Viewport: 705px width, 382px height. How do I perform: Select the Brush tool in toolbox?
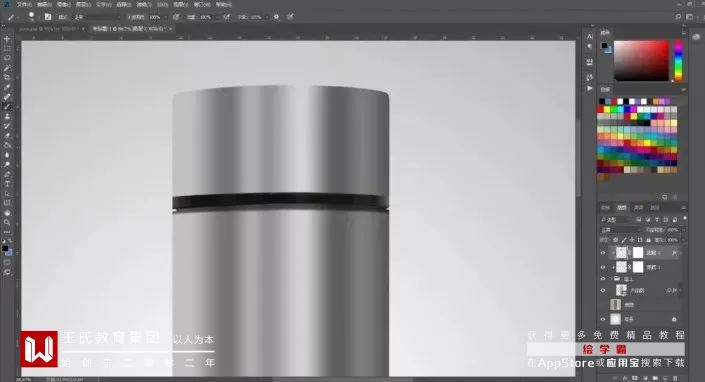click(7, 107)
